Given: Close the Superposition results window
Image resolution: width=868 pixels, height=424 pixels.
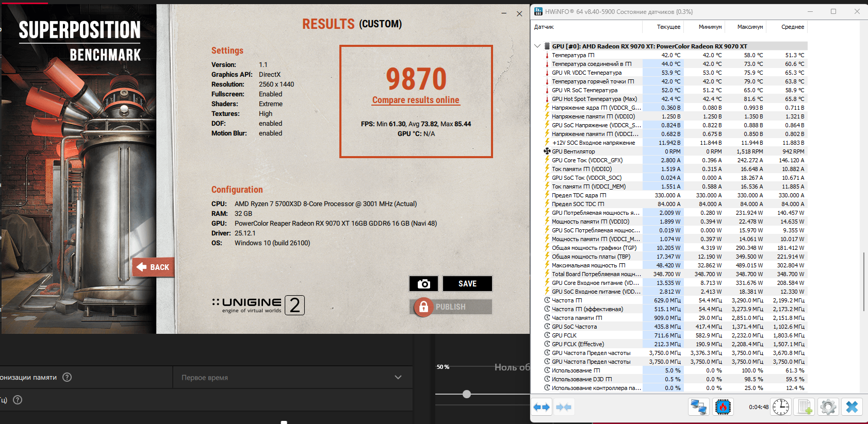Looking at the screenshot, I should (519, 14).
